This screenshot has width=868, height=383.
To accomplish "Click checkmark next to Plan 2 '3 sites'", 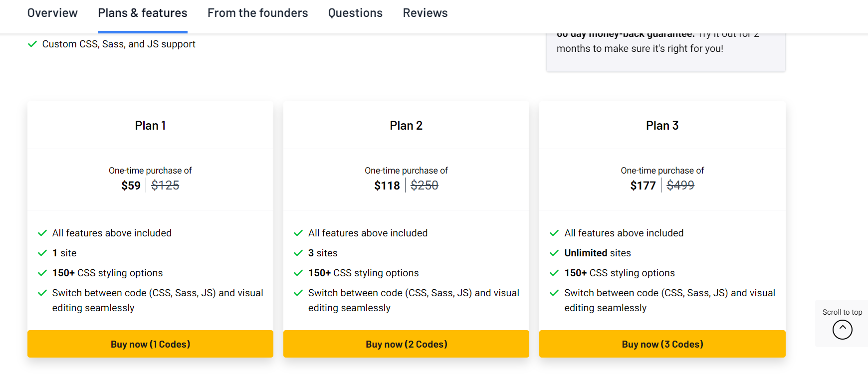I will click(x=298, y=253).
